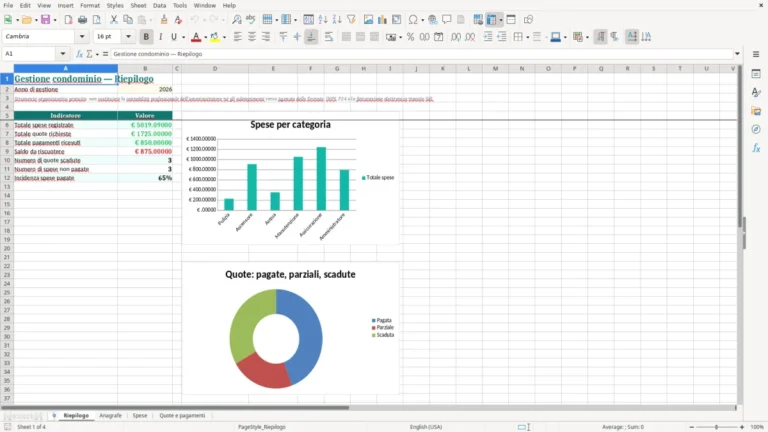Cut the selection with the scissors icon
The height and width of the screenshot is (432, 768).
114,20
